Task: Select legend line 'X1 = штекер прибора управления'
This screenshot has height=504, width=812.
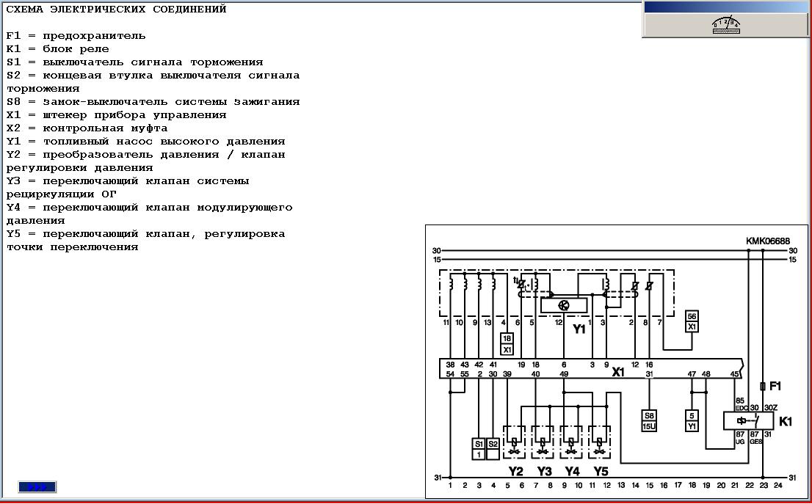Action: pyautogui.click(x=117, y=115)
